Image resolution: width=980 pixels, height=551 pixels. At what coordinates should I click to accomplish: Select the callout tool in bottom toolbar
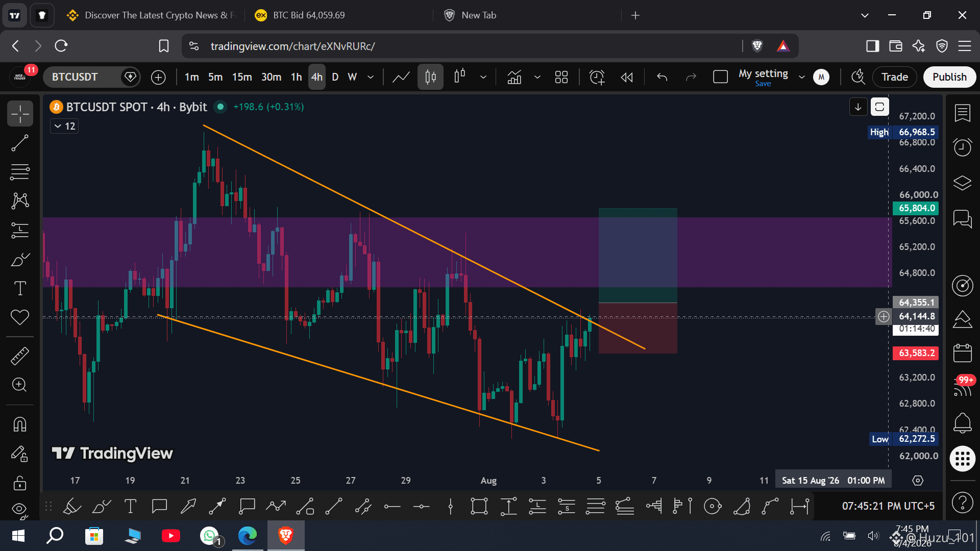(x=247, y=507)
